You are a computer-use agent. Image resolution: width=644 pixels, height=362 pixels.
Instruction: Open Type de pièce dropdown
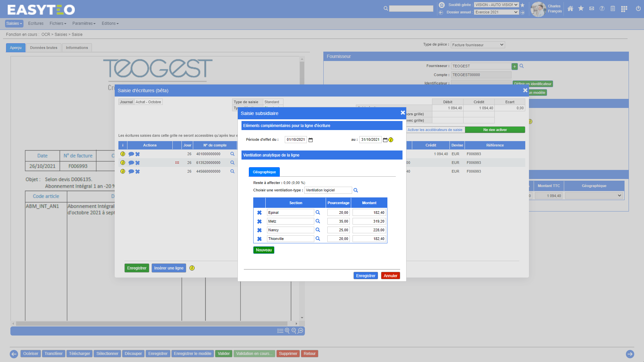[x=478, y=45]
